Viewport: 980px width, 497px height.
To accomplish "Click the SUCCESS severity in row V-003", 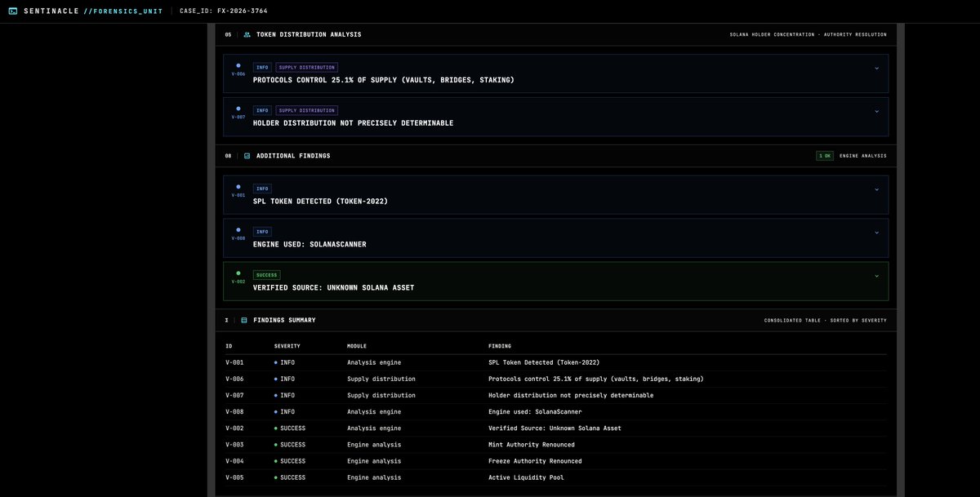I will pos(290,445).
